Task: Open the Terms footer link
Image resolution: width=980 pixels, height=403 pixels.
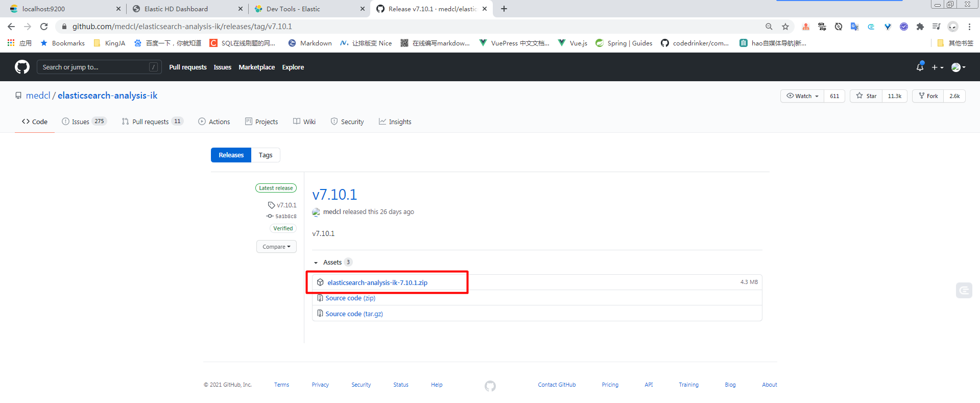Action: (x=281, y=385)
